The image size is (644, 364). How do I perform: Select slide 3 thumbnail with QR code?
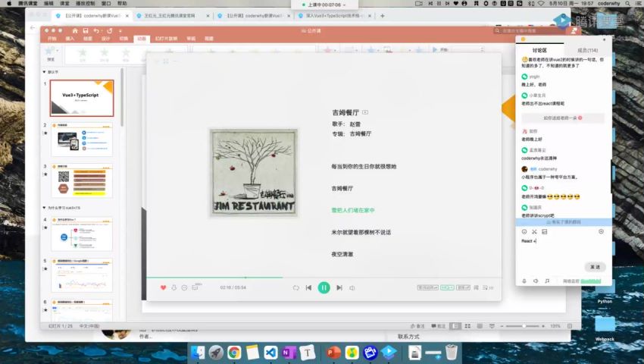tap(82, 180)
